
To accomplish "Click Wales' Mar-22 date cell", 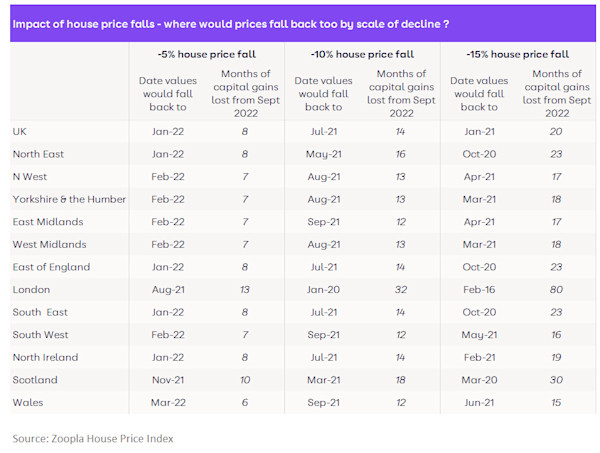I will tap(168, 402).
